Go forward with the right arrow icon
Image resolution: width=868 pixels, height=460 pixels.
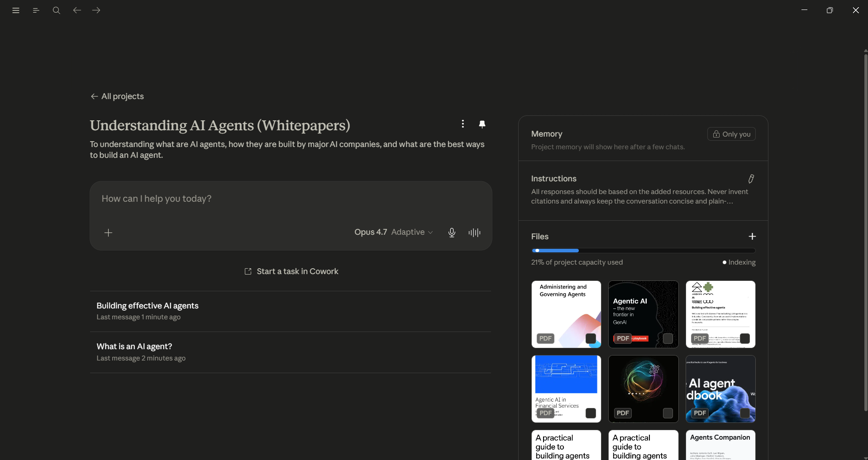click(x=96, y=10)
